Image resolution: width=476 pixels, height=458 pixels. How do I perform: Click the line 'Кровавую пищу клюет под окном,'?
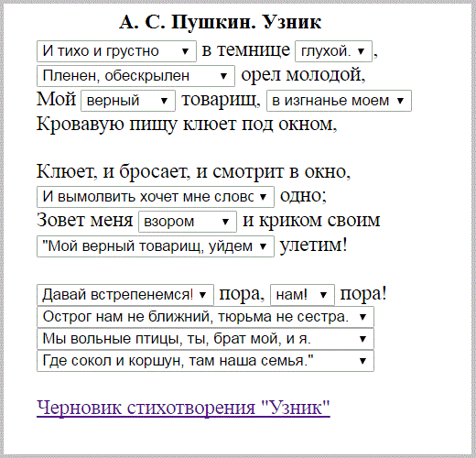[187, 125]
